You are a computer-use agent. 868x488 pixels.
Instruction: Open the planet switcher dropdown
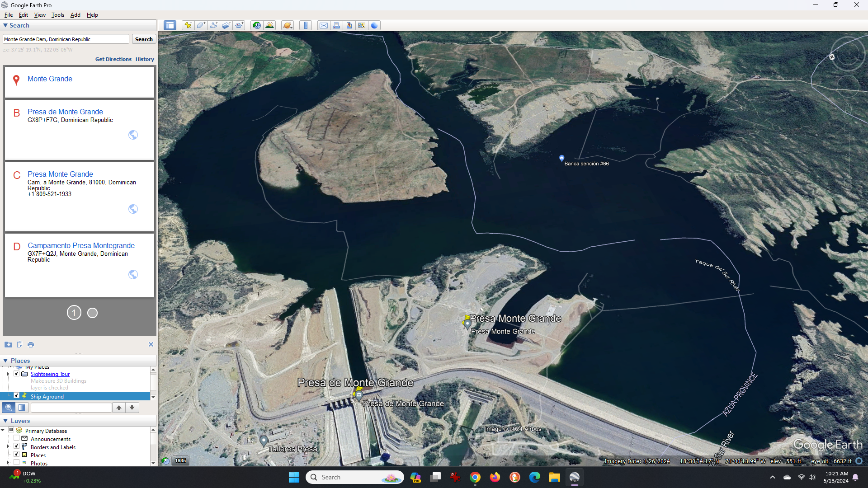tap(288, 25)
